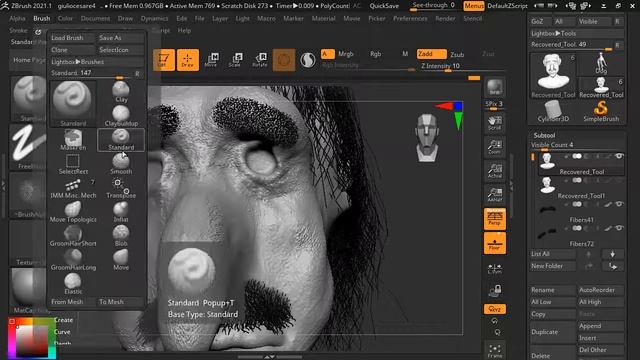This screenshot has height=360, width=640.
Task: Choose the GroomHairLong brush
Action: (73, 260)
